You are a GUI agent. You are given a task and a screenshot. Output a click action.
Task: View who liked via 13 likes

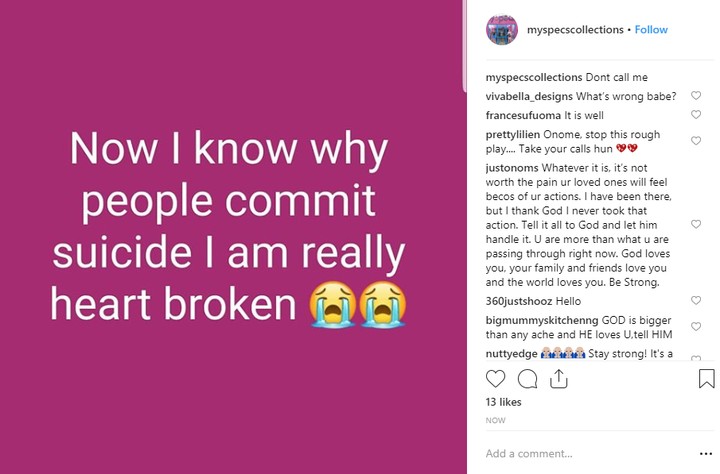pyautogui.click(x=504, y=402)
